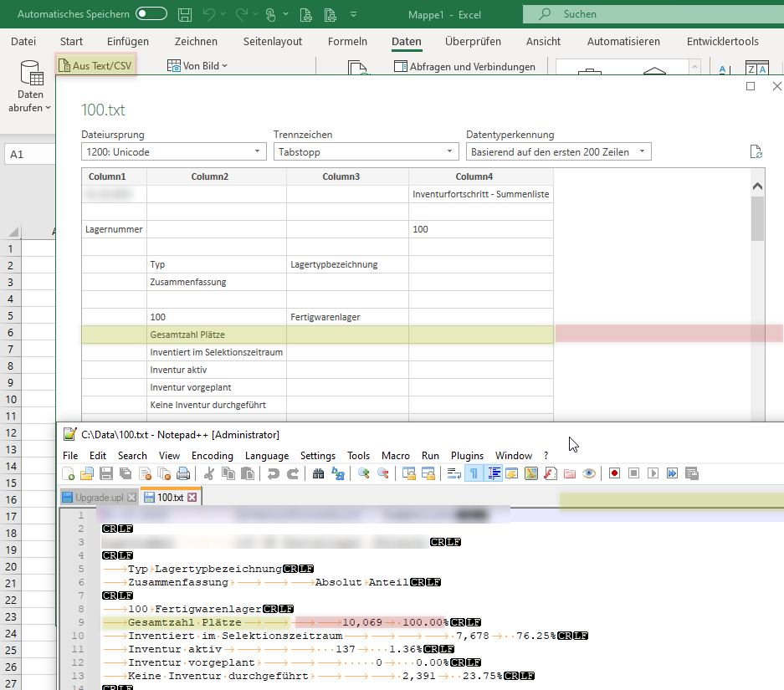Open the File menu in Notepad++
This screenshot has width=784, height=690.
click(70, 456)
